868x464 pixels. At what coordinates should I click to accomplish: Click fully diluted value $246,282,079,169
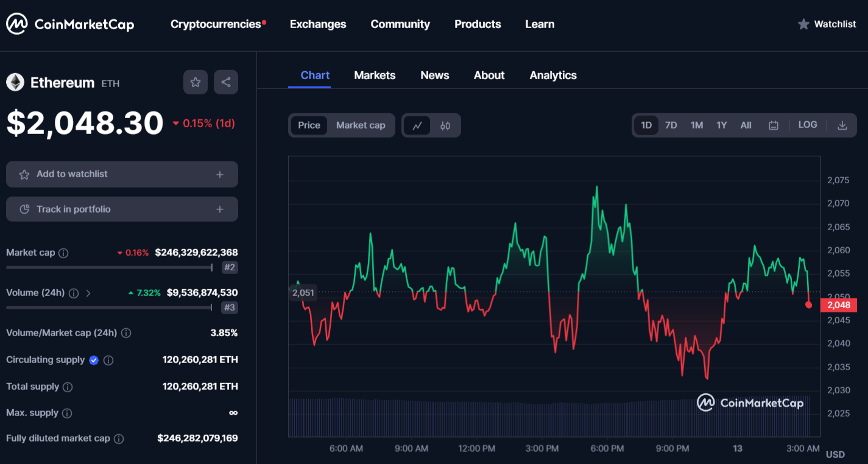pyautogui.click(x=197, y=438)
